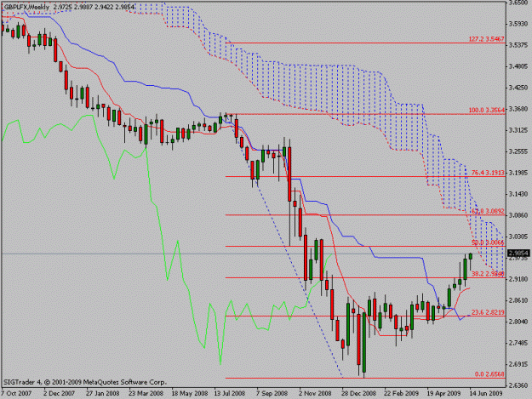The height and width of the screenshot is (399, 532).
Task: Click the 2 Dec 2007 date label
Action: [59, 393]
